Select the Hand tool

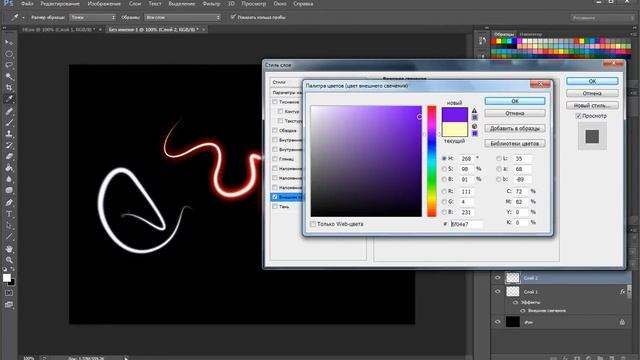[x=9, y=249]
